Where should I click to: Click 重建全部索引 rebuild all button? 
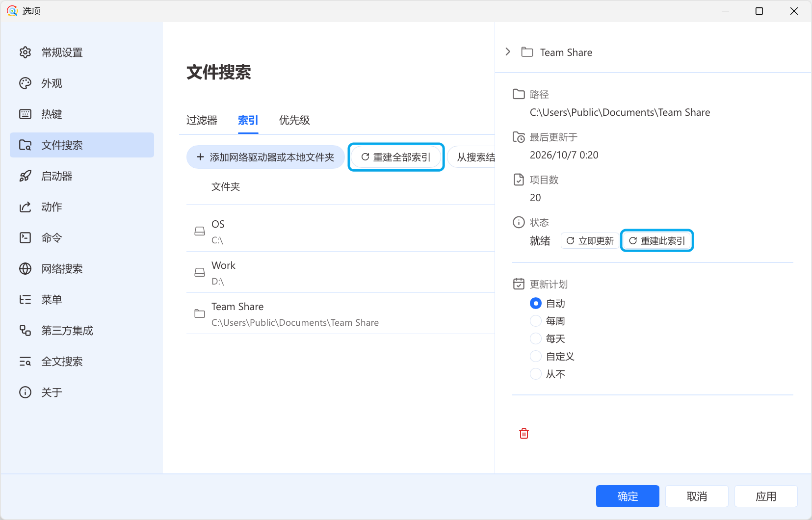(x=396, y=157)
